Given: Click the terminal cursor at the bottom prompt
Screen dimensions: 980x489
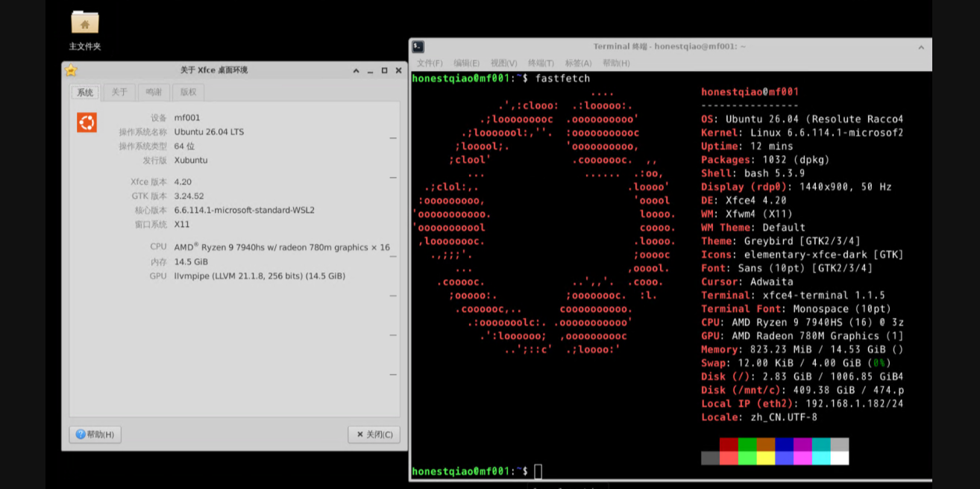Looking at the screenshot, I should click(x=538, y=471).
